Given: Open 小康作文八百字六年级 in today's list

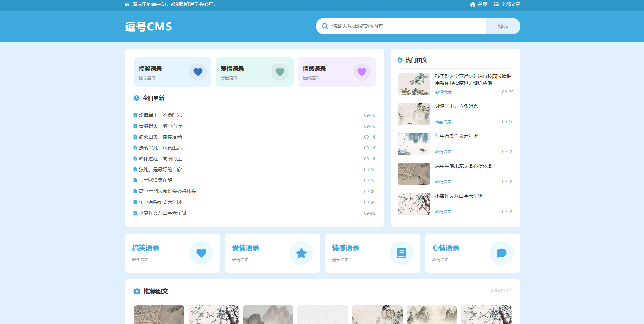Looking at the screenshot, I should coord(162,213).
